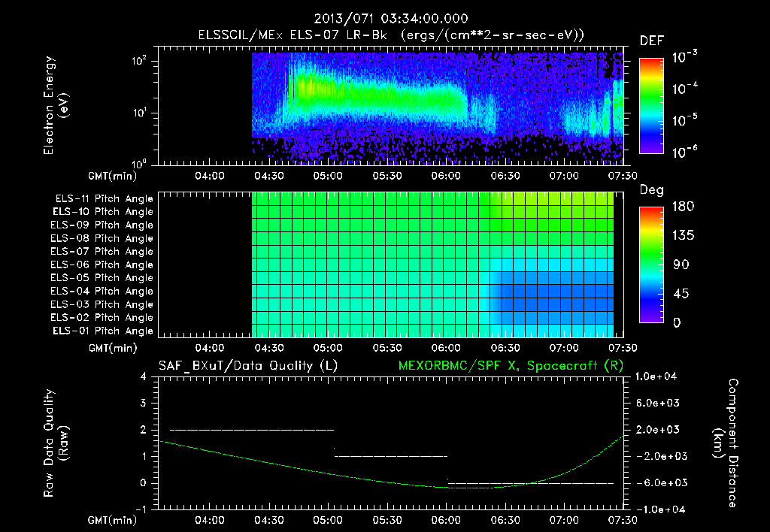The image size is (770, 532).
Task: Pick the pitch angle degree color bar
Action: coord(651,264)
